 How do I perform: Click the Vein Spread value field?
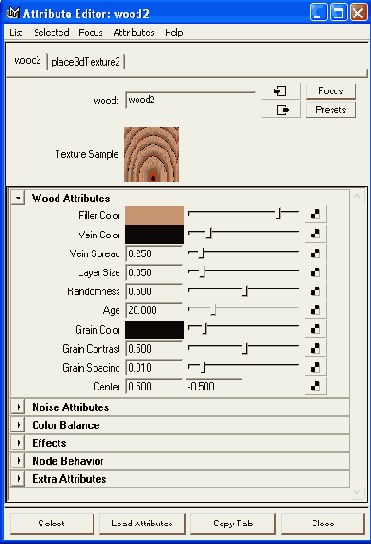[x=154, y=254]
